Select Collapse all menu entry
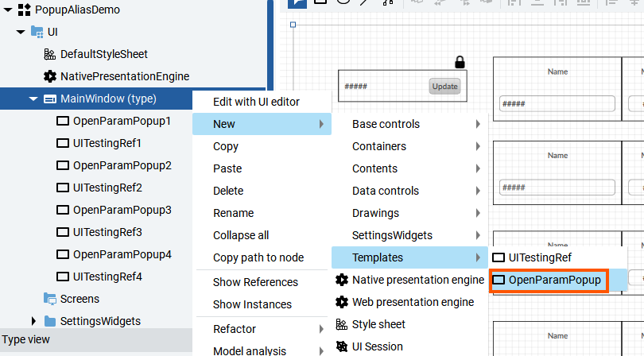The height and width of the screenshot is (356, 644). coord(262,235)
